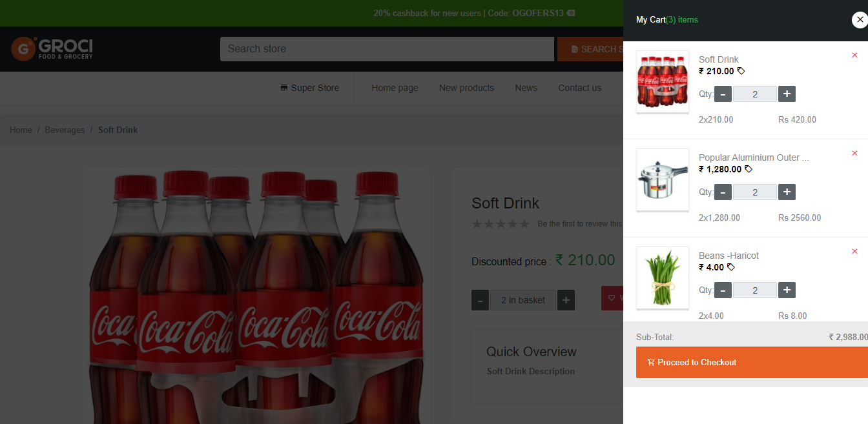Go to the Contact us page
Screen dimensions: 868x424
point(579,88)
